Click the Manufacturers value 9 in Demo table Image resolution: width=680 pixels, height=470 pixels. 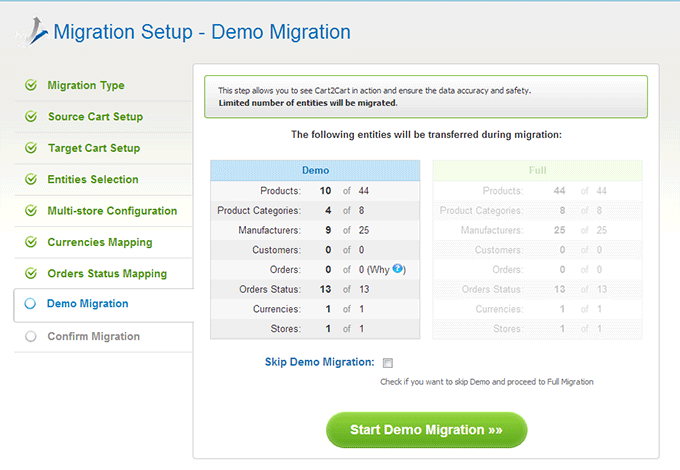328,230
